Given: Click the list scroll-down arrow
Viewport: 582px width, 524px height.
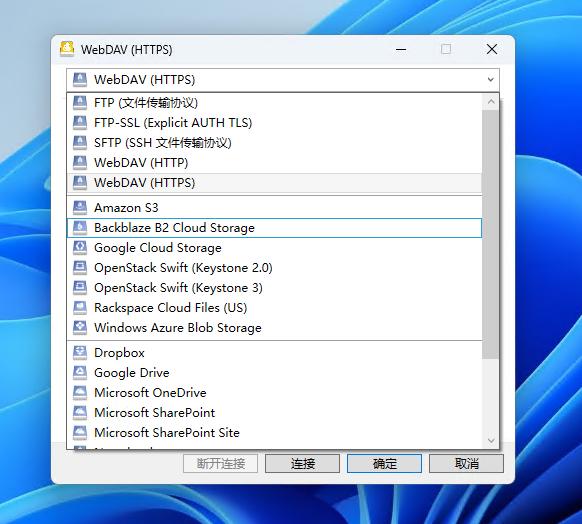Looking at the screenshot, I should click(491, 441).
